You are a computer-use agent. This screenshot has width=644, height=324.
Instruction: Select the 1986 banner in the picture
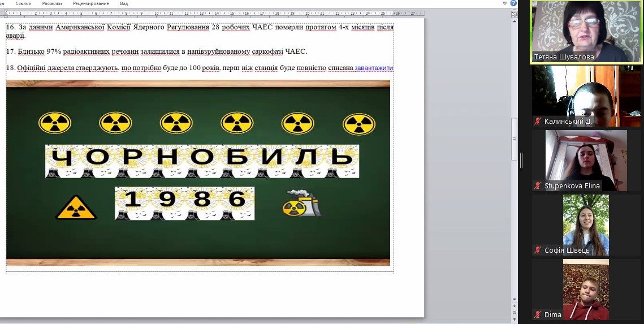point(184,203)
